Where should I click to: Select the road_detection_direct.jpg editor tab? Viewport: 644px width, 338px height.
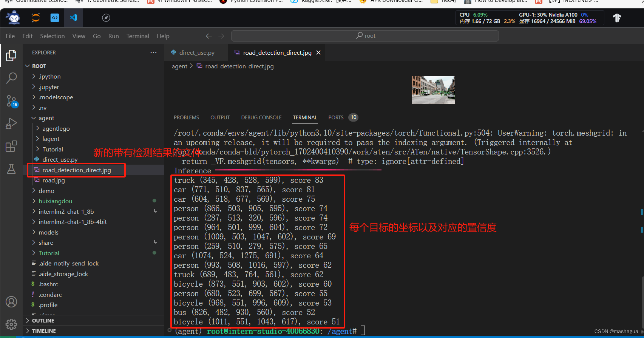tap(277, 52)
